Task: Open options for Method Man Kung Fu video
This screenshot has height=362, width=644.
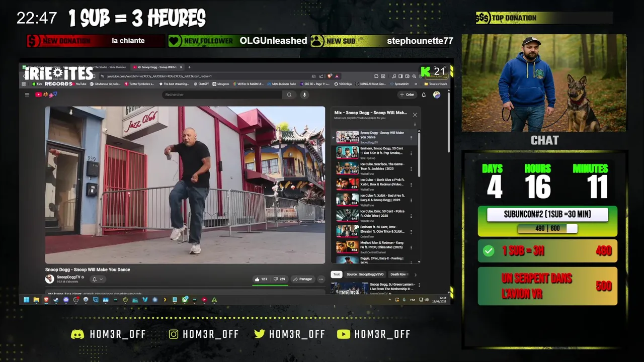Action: pyautogui.click(x=411, y=247)
